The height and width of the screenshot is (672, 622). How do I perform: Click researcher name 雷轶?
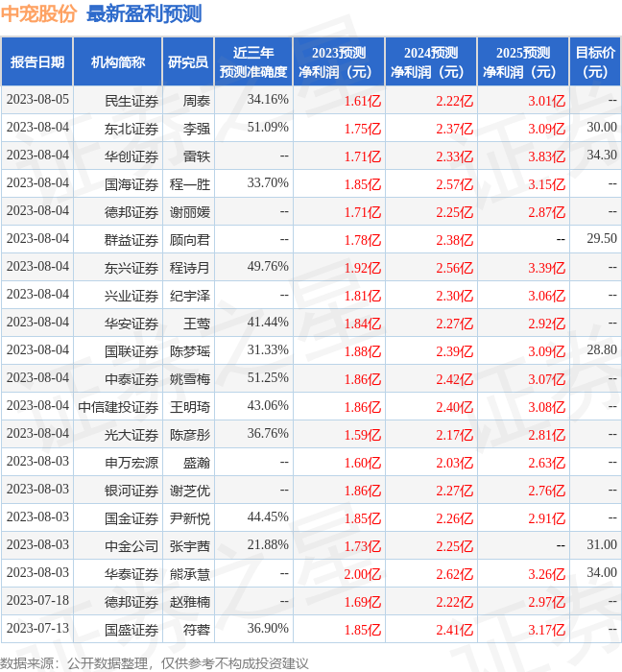pos(197,156)
